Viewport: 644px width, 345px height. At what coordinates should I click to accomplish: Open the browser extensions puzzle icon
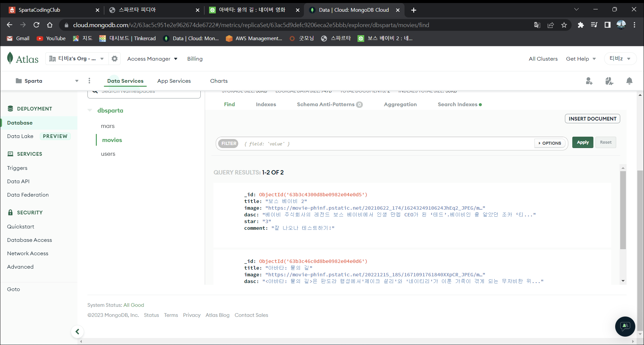pos(581,25)
